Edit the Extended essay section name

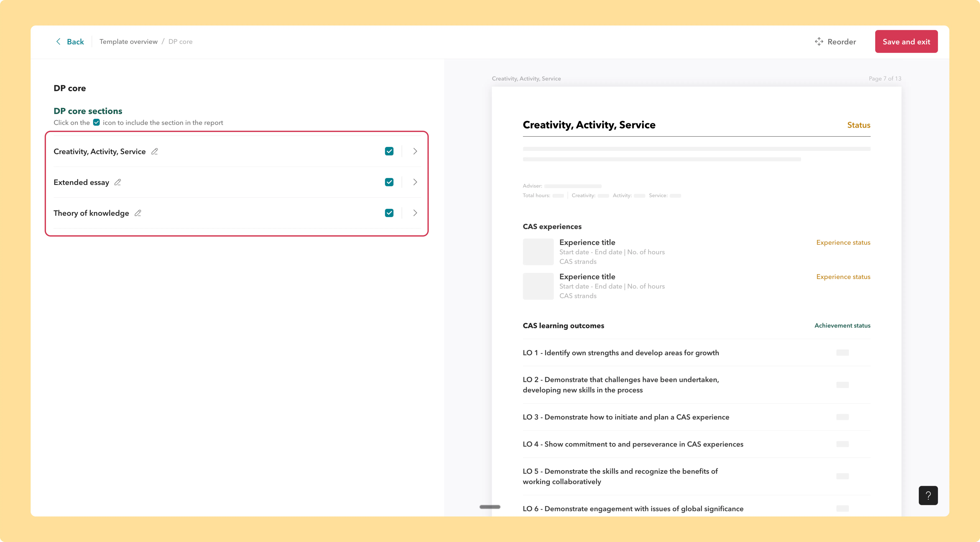tap(118, 182)
